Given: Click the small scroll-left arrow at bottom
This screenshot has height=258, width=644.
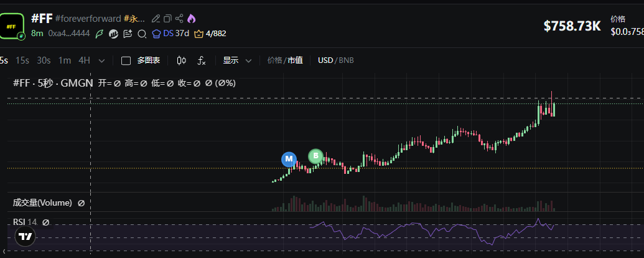Looking at the screenshot, I should pos(4,251).
